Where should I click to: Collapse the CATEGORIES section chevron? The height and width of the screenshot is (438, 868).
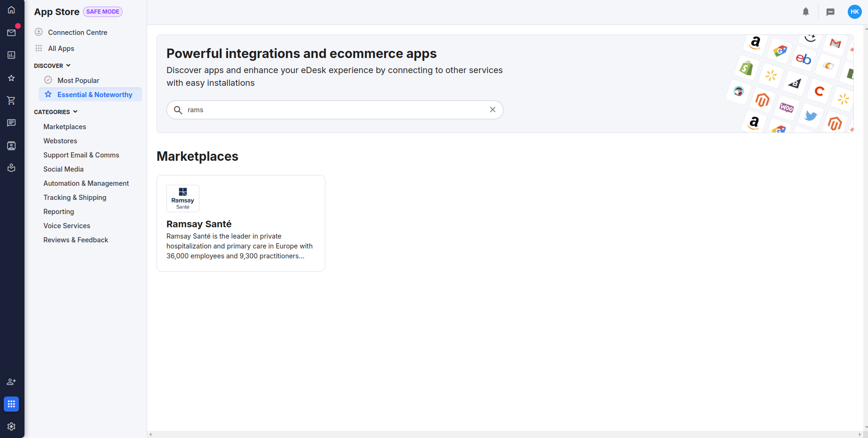point(74,111)
